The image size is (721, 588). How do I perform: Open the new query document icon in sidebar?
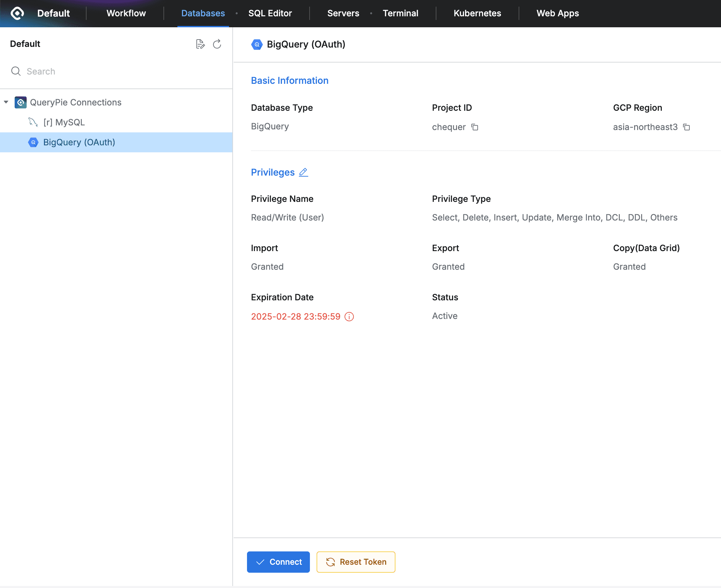[200, 44]
